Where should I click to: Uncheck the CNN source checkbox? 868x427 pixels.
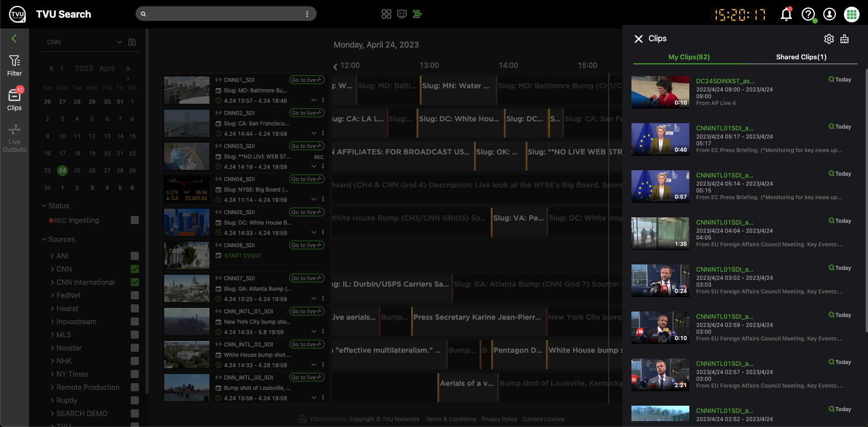(x=135, y=269)
